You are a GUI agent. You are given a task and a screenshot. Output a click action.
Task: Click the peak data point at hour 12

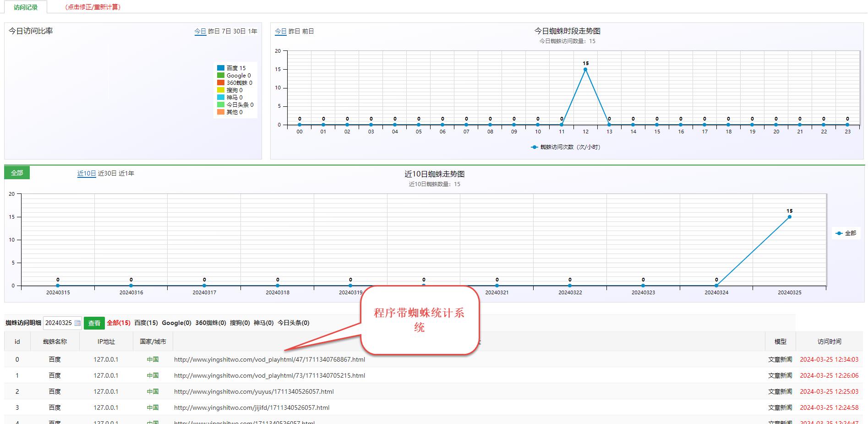click(585, 70)
